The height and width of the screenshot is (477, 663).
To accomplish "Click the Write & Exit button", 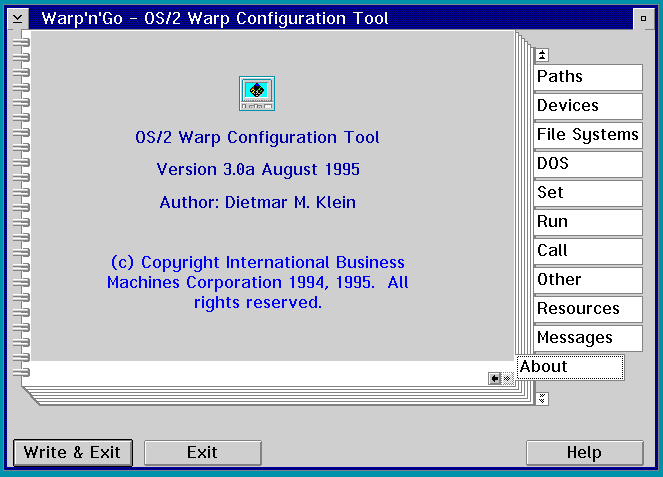I will click(x=73, y=453).
